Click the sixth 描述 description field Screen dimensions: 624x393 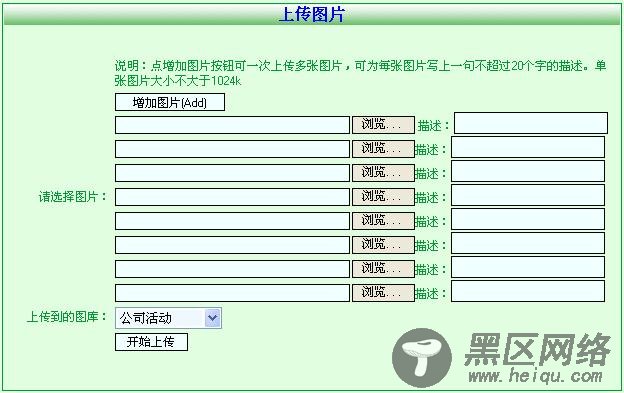coord(528,243)
